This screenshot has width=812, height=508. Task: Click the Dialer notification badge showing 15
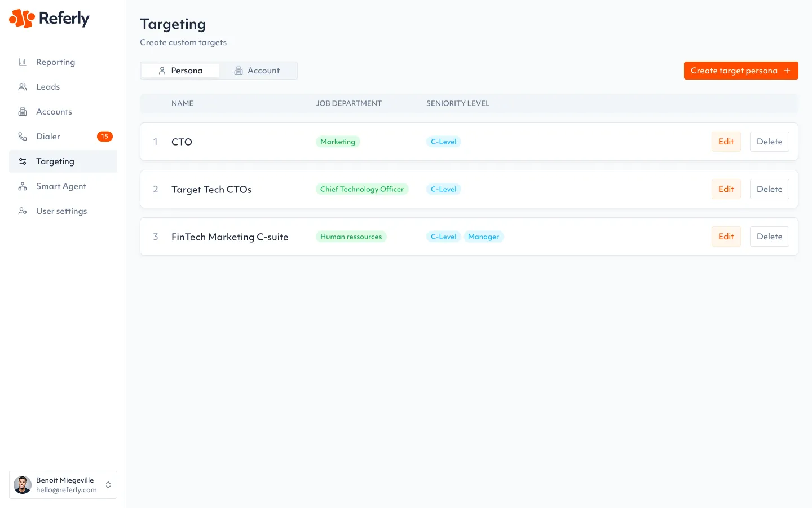pos(104,137)
